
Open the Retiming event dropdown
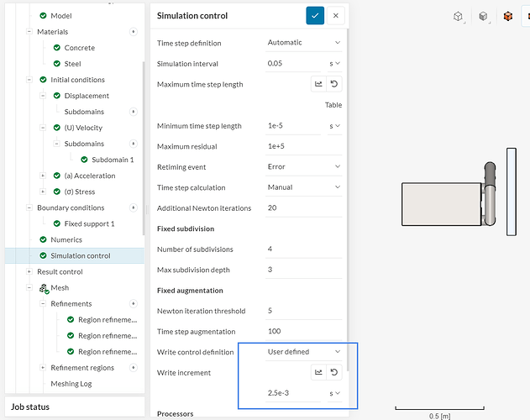pos(304,166)
